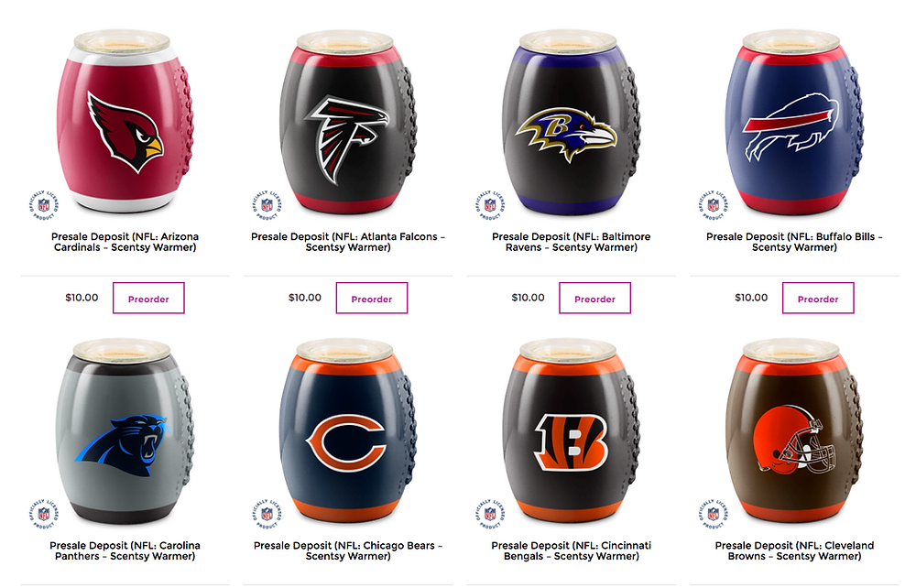
Task: Select the Baltimore Ravens warmer image
Action: click(571, 124)
